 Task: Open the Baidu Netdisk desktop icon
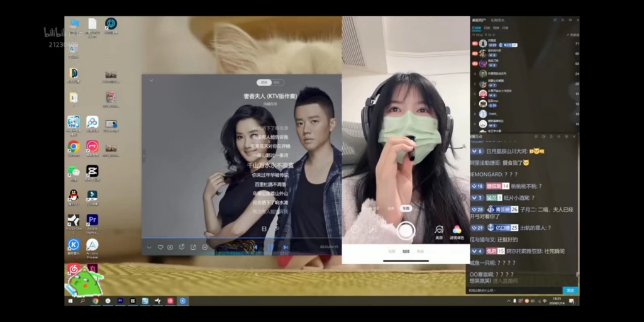92,124
